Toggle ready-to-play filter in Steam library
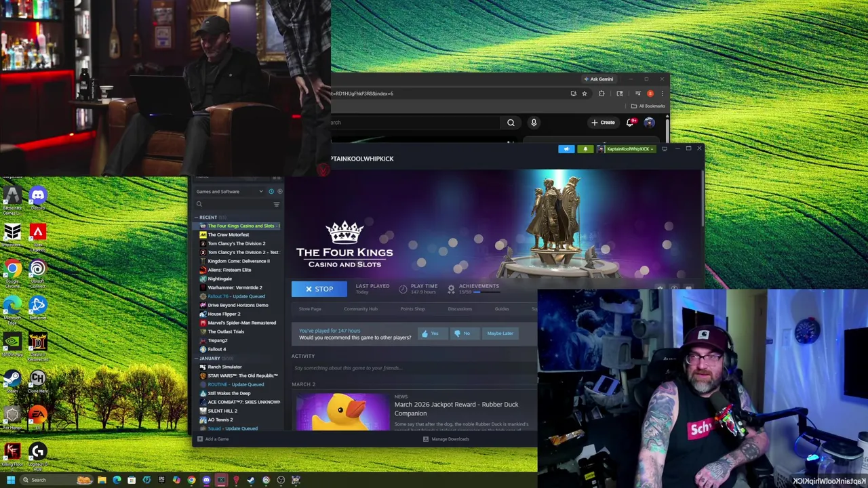The height and width of the screenshot is (488, 868). point(279,192)
